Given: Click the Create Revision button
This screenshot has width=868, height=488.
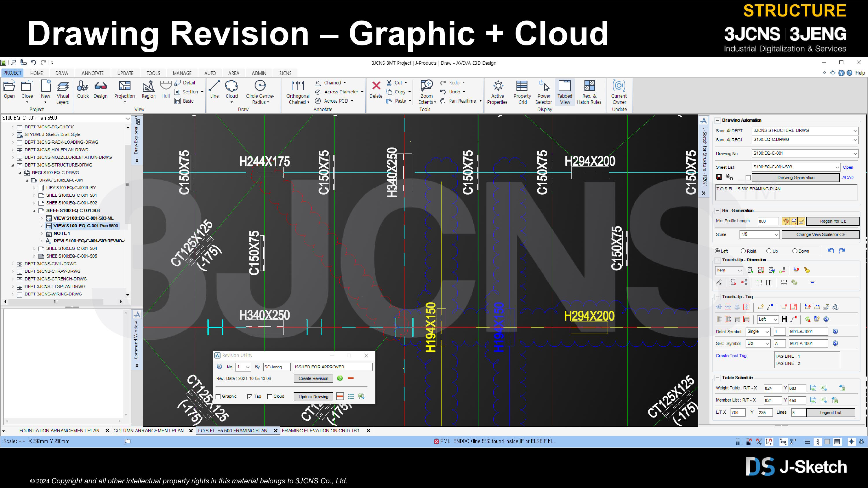Looking at the screenshot, I should 313,378.
